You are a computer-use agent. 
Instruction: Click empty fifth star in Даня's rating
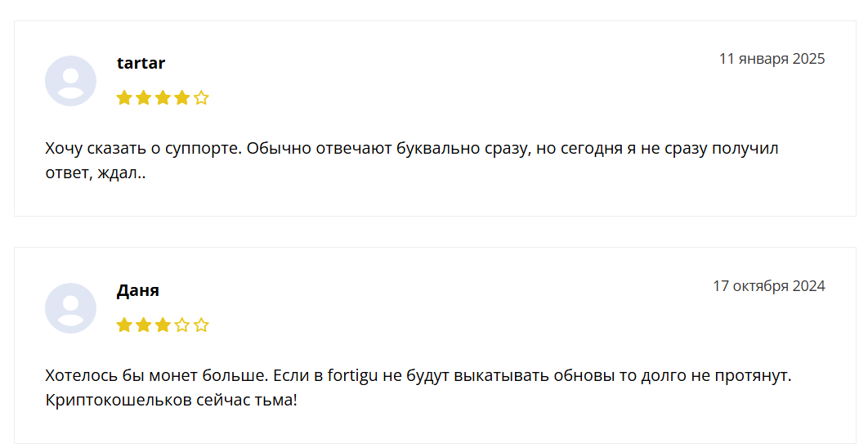pyautogui.click(x=201, y=325)
